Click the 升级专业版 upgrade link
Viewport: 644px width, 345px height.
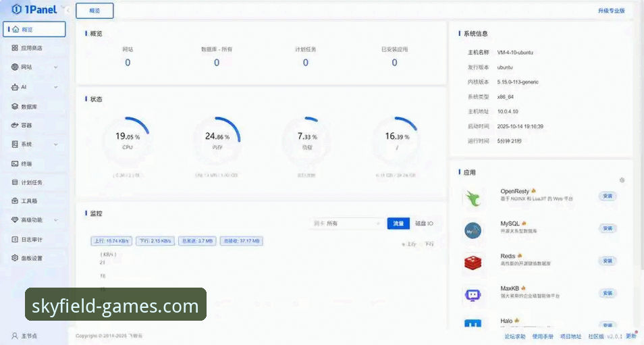tap(611, 11)
